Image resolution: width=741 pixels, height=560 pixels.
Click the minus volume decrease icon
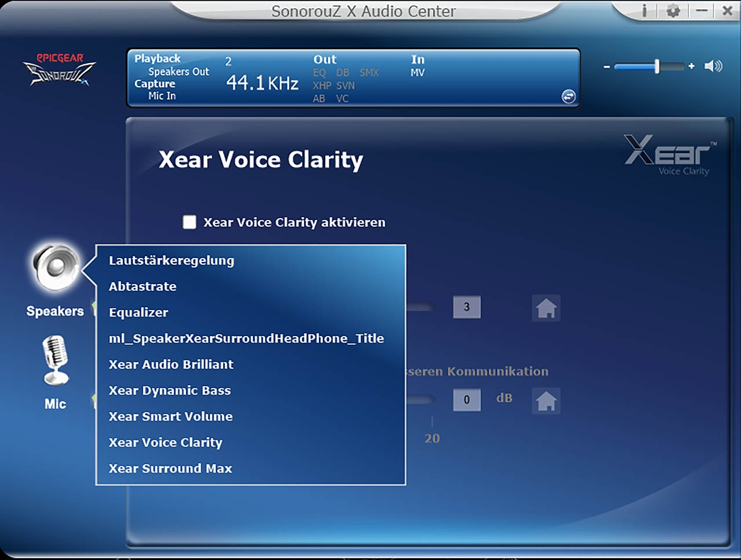(607, 67)
